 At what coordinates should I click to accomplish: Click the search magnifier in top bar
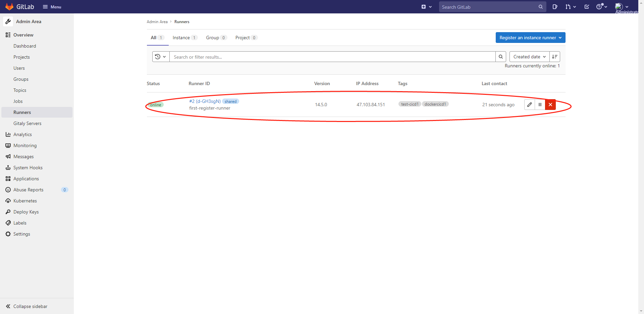pyautogui.click(x=540, y=7)
